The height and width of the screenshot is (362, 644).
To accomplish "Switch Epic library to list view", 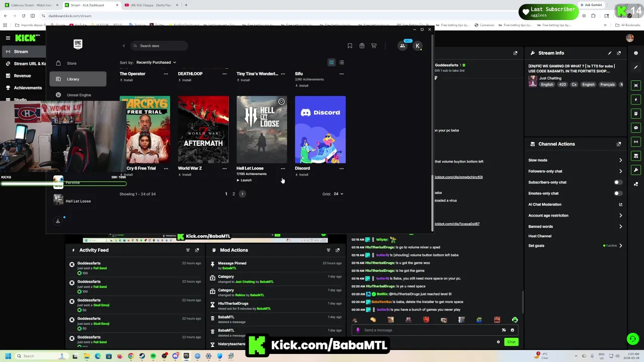I will [x=342, y=62].
